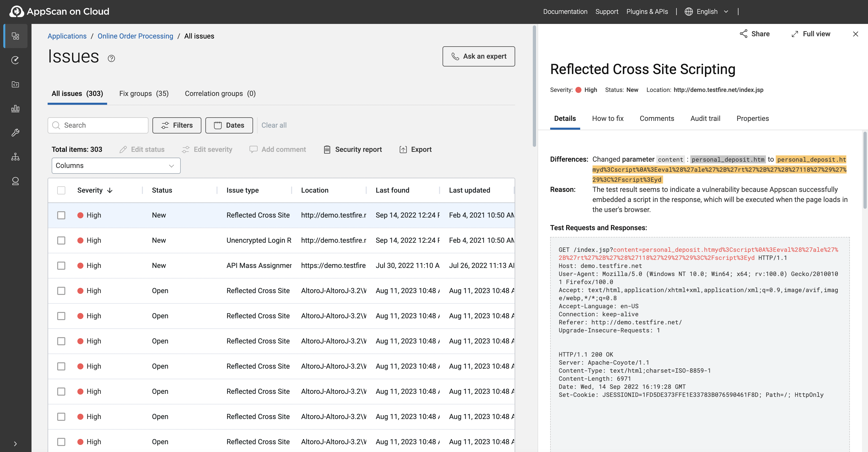Open the Plugins & APIs link

pos(647,12)
